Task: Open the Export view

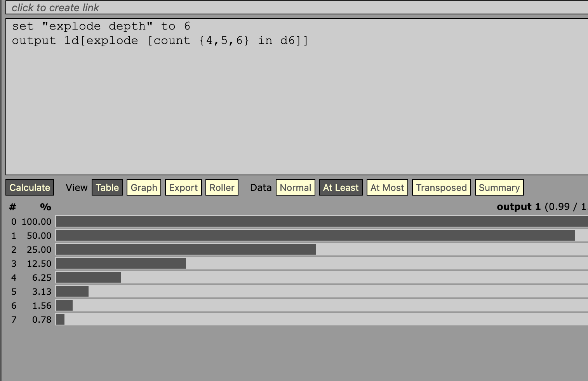Action: (183, 187)
